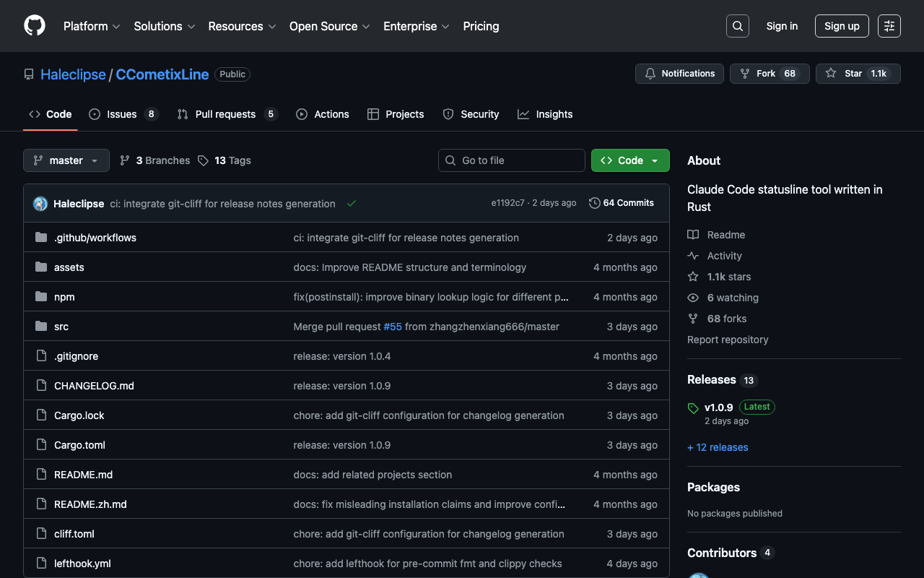Open the green Code dropdown
This screenshot has height=578, width=924.
coord(630,160)
